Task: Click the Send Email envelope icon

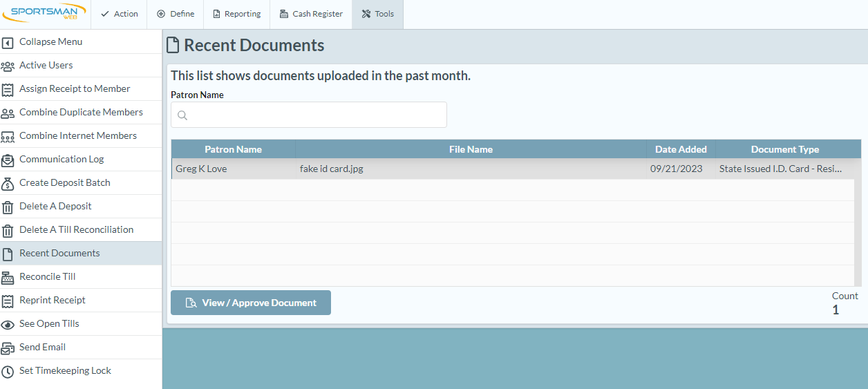Action: point(8,348)
